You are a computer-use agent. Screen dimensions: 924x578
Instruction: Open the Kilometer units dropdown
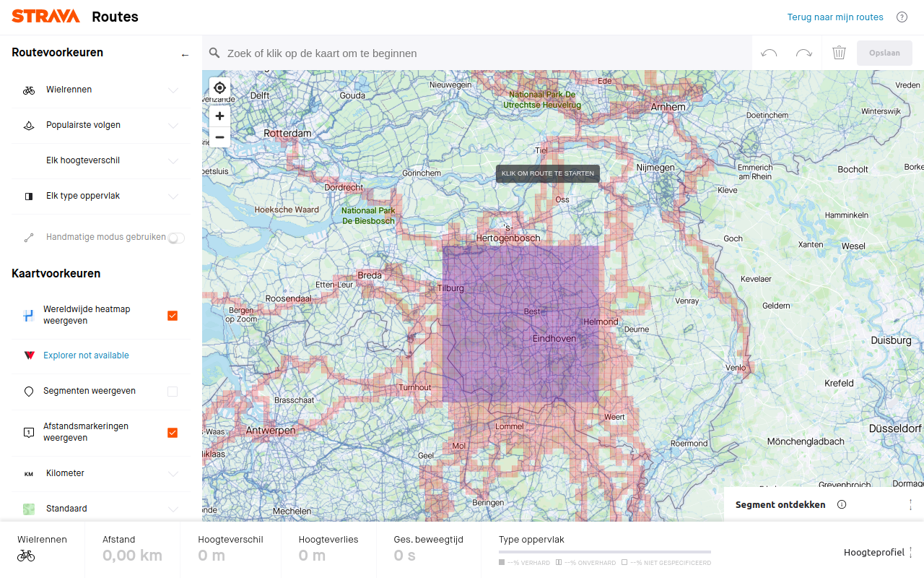(x=101, y=474)
